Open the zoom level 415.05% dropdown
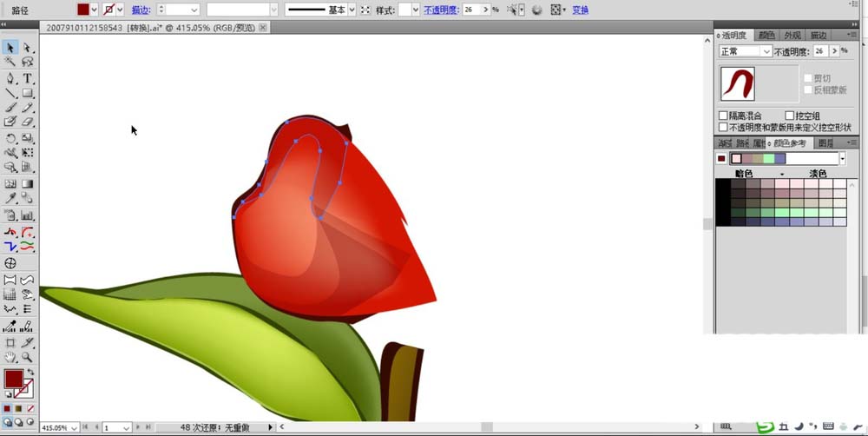The width and height of the screenshot is (868, 436). click(75, 427)
